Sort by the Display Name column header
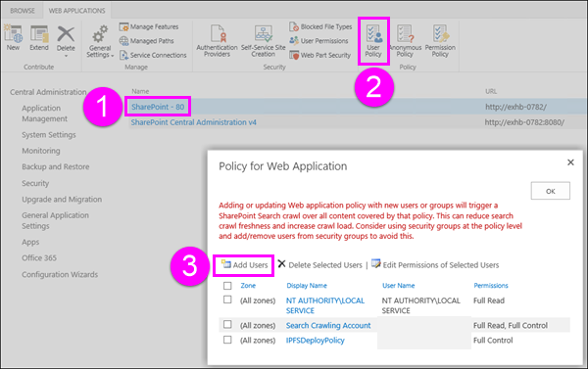The width and height of the screenshot is (588, 369). [307, 286]
